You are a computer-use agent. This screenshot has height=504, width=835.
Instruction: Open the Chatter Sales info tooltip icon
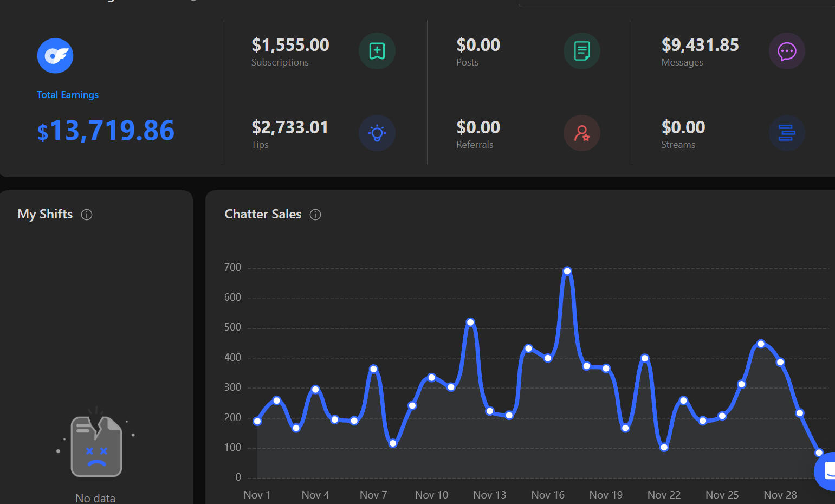point(315,215)
